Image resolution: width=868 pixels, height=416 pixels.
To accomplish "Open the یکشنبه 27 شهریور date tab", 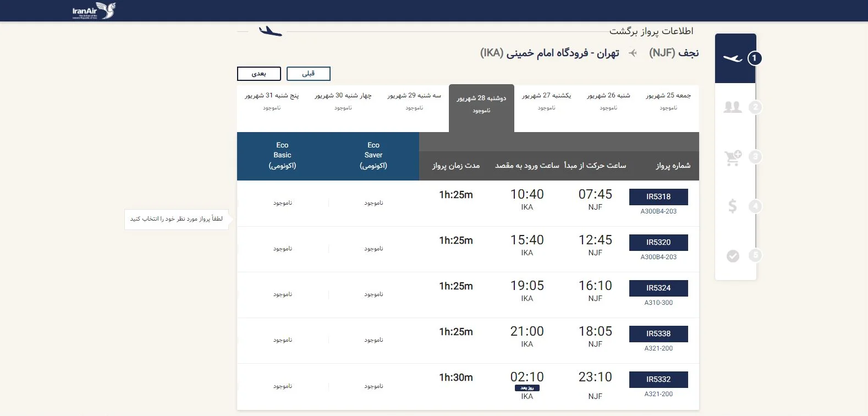I will [546, 101].
